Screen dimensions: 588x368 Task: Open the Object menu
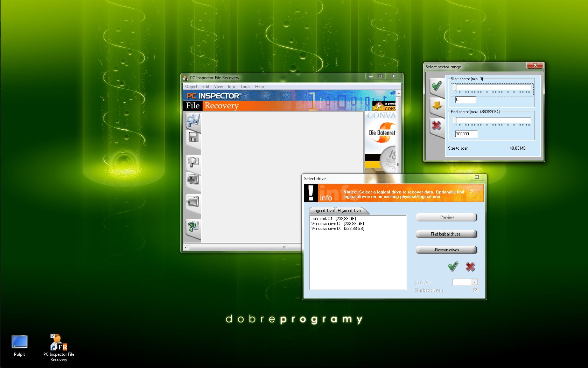click(191, 87)
